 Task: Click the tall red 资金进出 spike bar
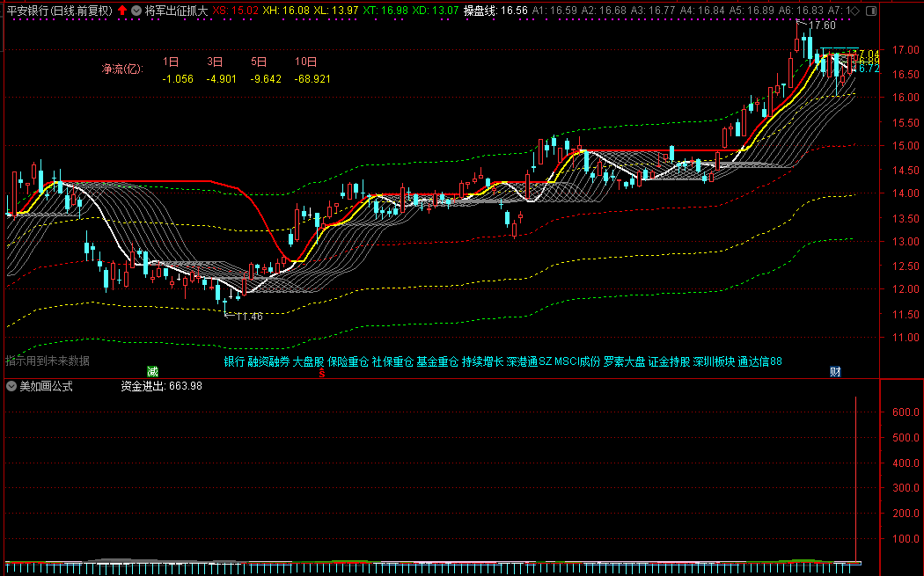(x=855, y=480)
